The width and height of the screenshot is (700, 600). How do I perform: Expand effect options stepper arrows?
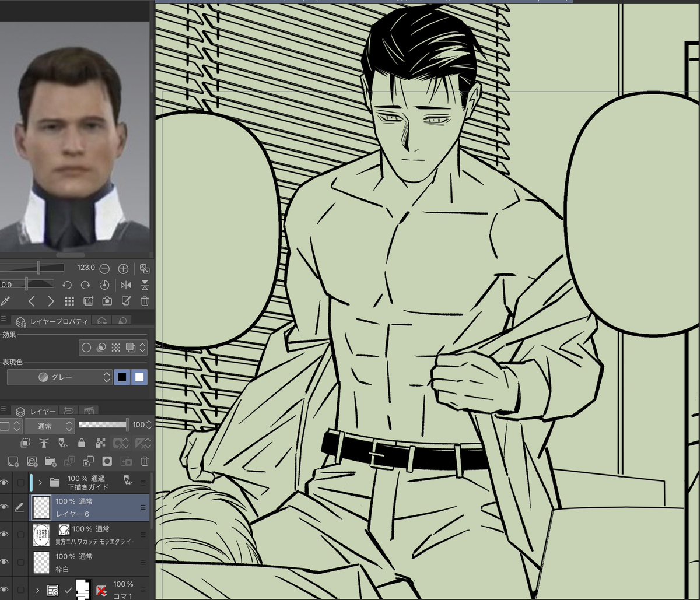(x=143, y=348)
